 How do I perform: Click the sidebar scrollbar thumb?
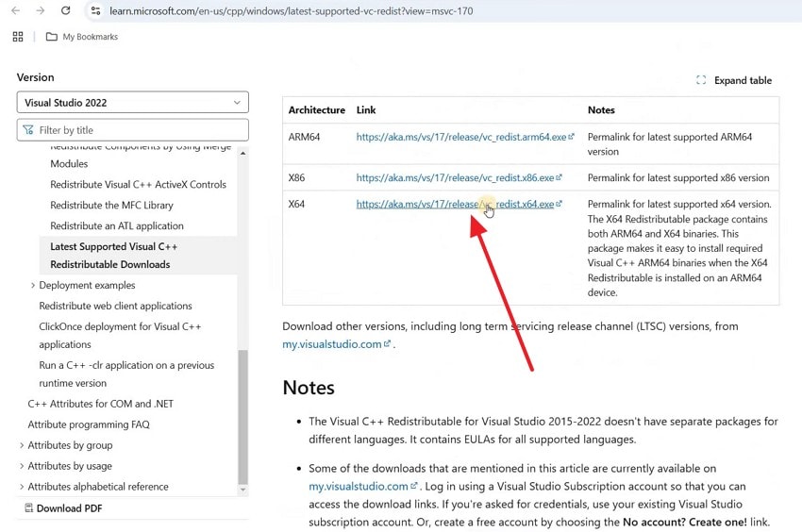[242, 416]
